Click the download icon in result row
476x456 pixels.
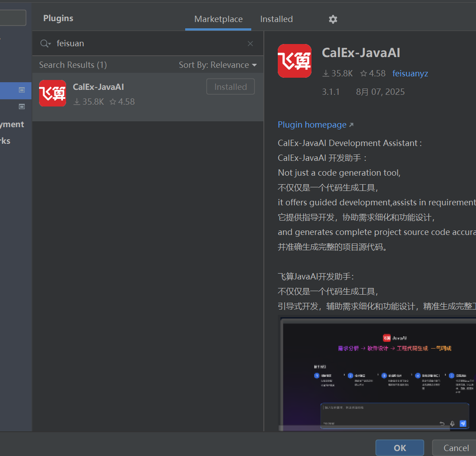[77, 102]
